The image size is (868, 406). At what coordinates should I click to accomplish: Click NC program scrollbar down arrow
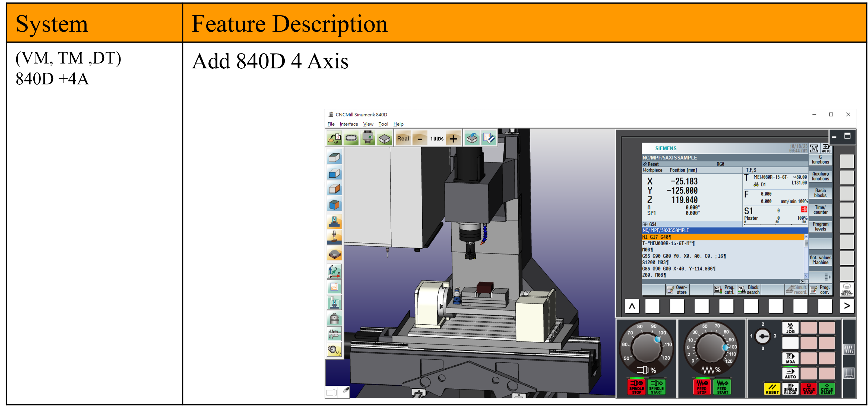tap(806, 276)
